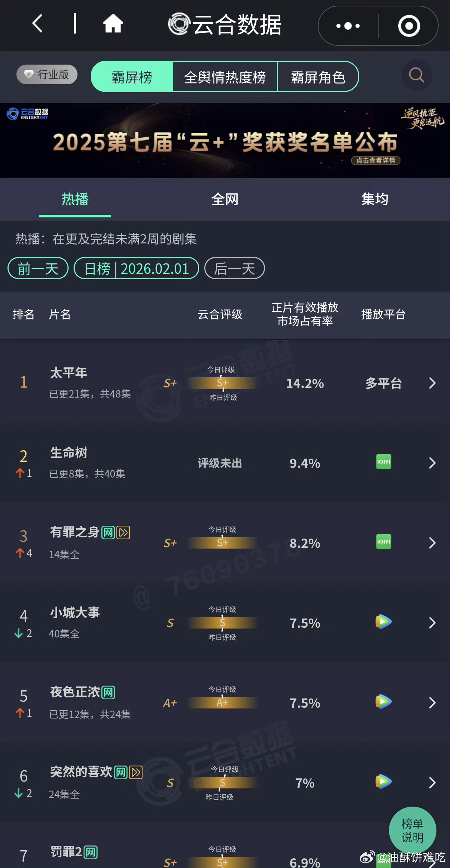Viewport: 450px width, 868px height.
Task: Click the 网 badge next to 夜色正浓
Action: (x=107, y=692)
